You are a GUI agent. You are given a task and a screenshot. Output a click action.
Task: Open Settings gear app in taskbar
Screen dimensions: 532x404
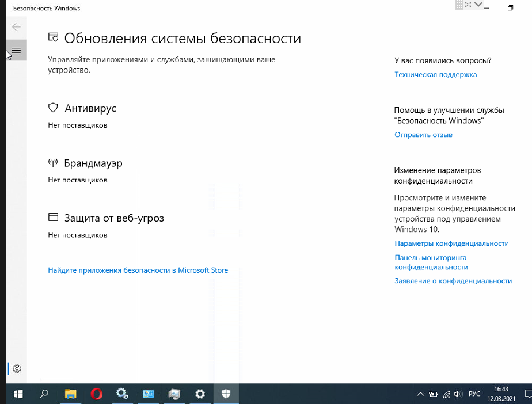point(200,394)
